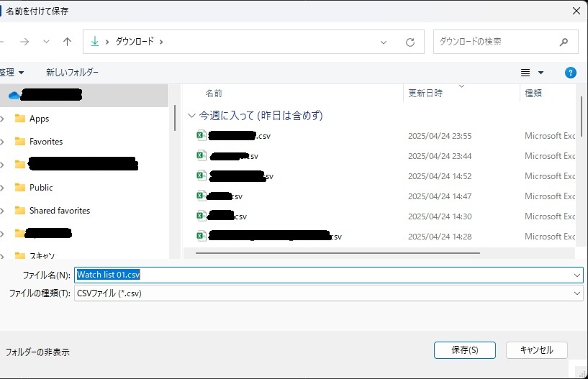This screenshot has height=379, width=588.
Task: Create a folder with 新しいフォルダー
Action: point(73,73)
